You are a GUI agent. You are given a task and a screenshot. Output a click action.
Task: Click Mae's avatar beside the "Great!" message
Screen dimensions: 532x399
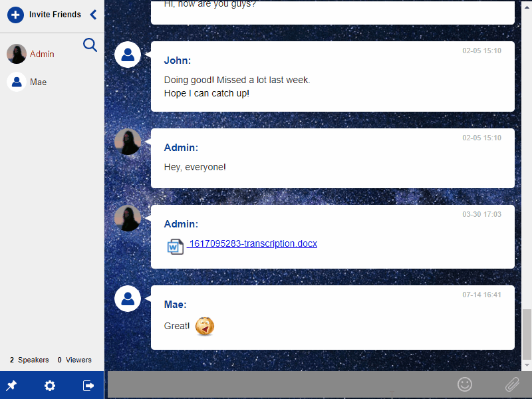[x=128, y=299]
